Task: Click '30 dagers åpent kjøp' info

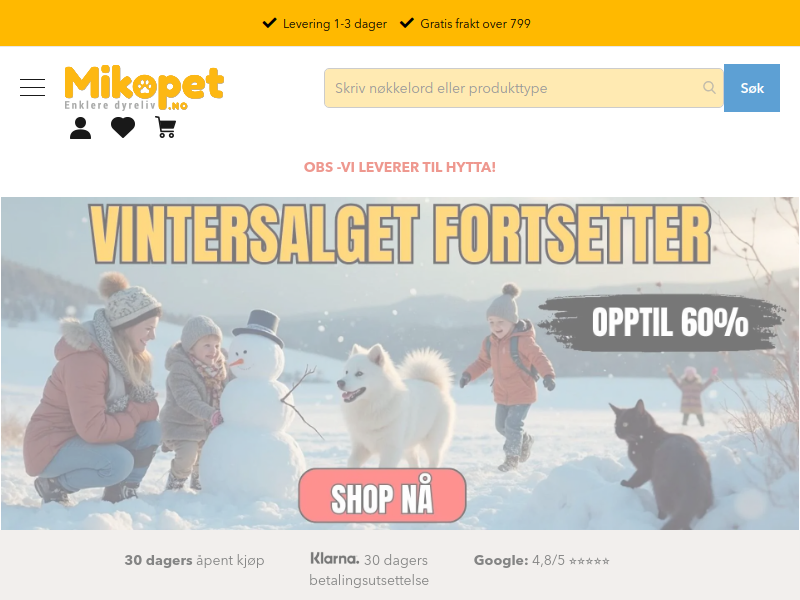Action: [x=194, y=560]
